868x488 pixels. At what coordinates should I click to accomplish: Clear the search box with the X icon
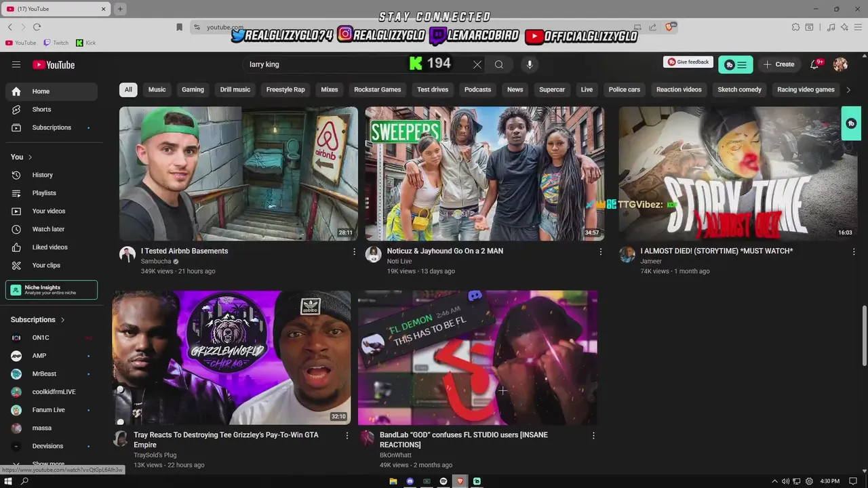pos(477,64)
